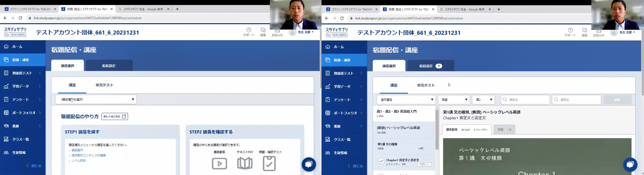644x175 pixels.
Task: Switch to 配信設定 tab in left window
Action: click(x=109, y=65)
